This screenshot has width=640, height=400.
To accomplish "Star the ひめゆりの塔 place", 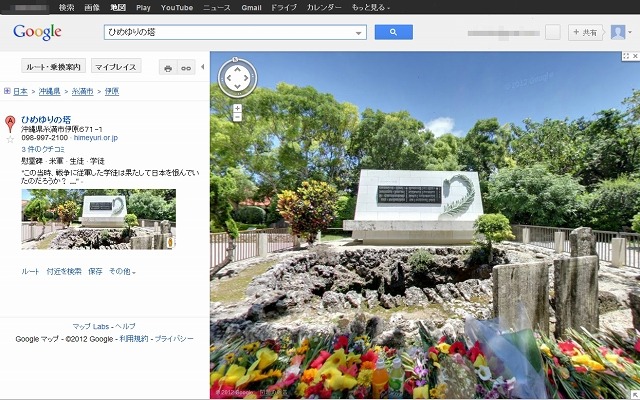I will pyautogui.click(x=10, y=140).
